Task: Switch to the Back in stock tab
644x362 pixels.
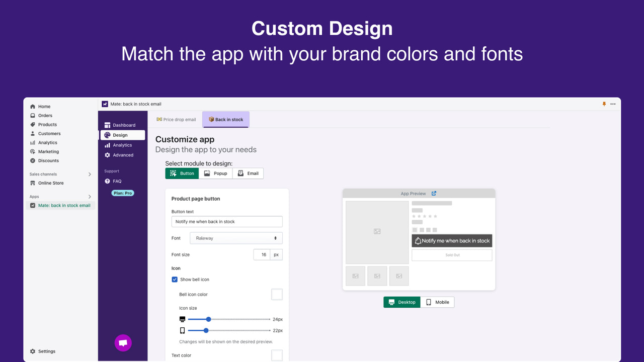Action: click(x=225, y=120)
